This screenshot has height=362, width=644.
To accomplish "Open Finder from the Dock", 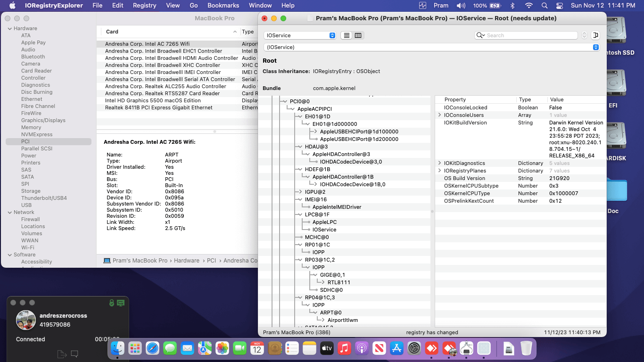I will [x=117, y=348].
